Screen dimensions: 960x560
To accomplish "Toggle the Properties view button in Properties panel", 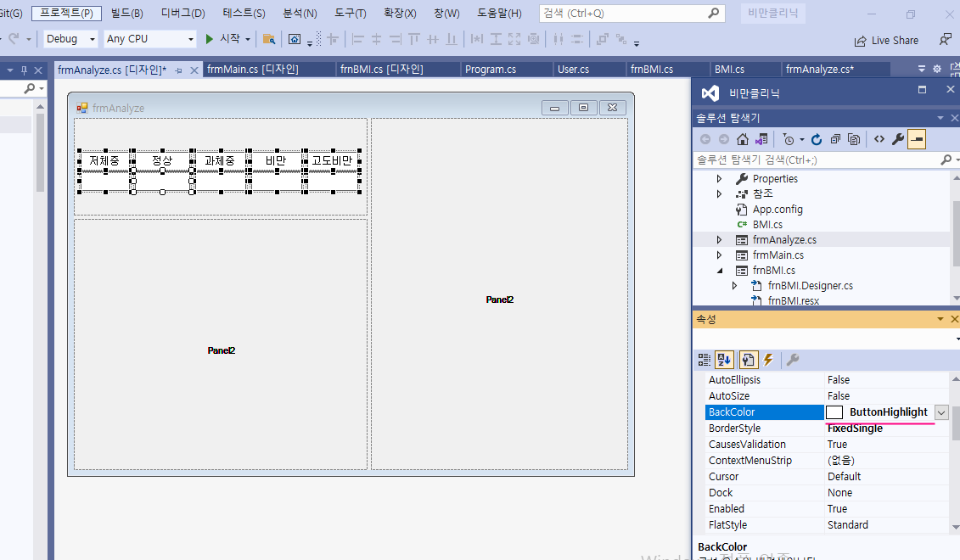I will [748, 360].
